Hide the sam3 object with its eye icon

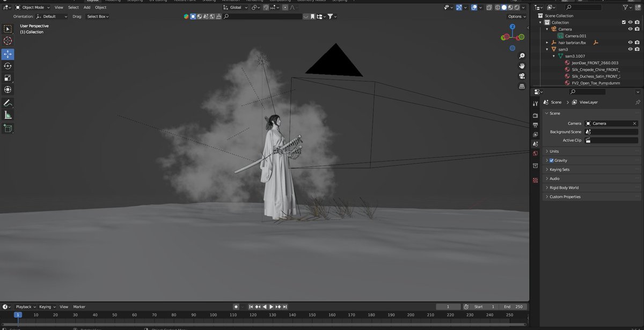(631, 49)
